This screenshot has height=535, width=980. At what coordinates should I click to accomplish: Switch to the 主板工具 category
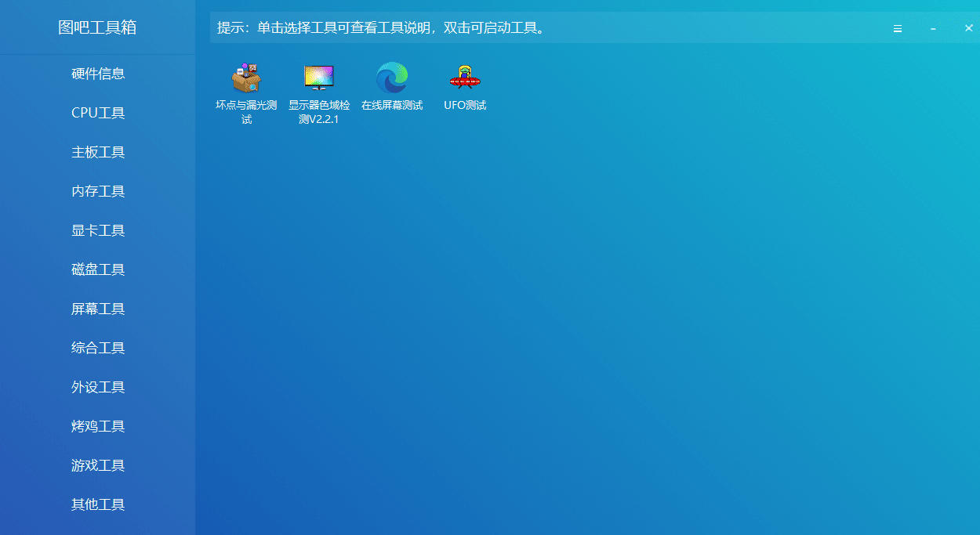coord(98,152)
